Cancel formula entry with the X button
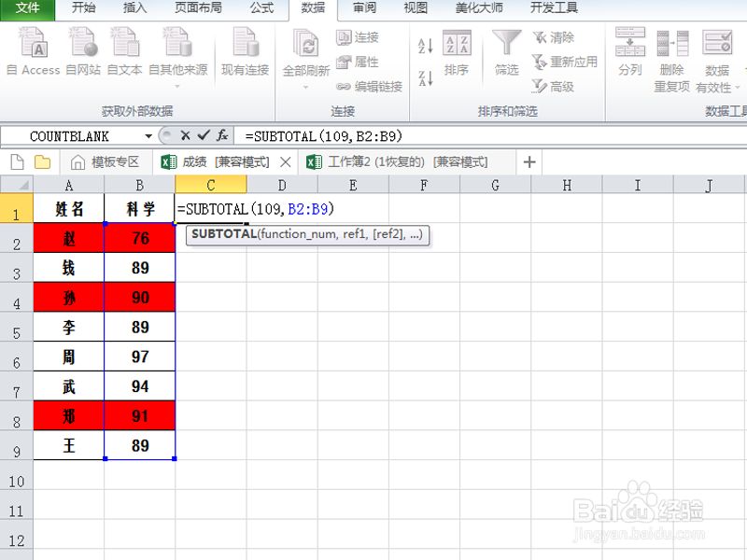Viewport: 747px width, 560px height. pyautogui.click(x=185, y=136)
